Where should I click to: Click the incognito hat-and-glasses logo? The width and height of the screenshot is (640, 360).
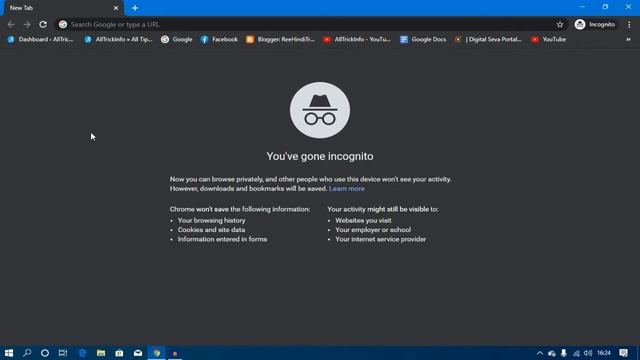pyautogui.click(x=320, y=110)
